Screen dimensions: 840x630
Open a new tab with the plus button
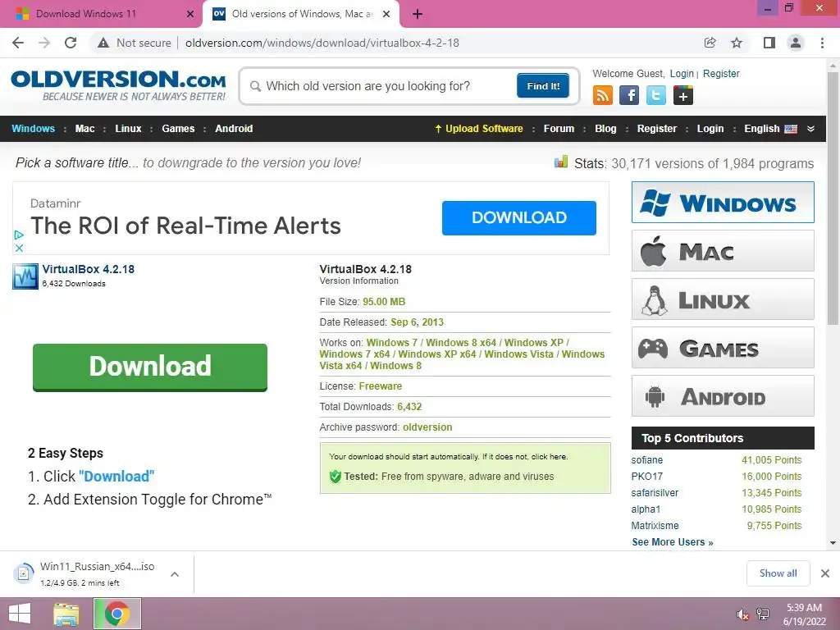418,14
